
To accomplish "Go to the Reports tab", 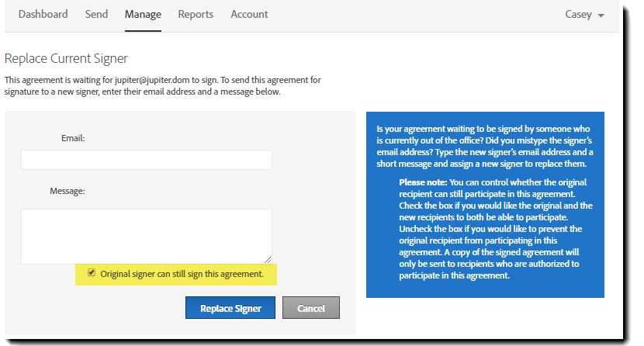I will tap(196, 14).
